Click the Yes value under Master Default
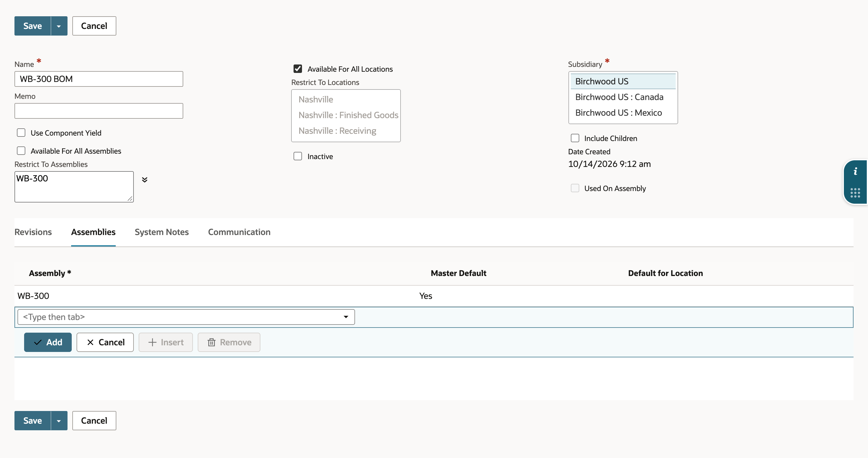This screenshot has width=868, height=458. point(426,296)
